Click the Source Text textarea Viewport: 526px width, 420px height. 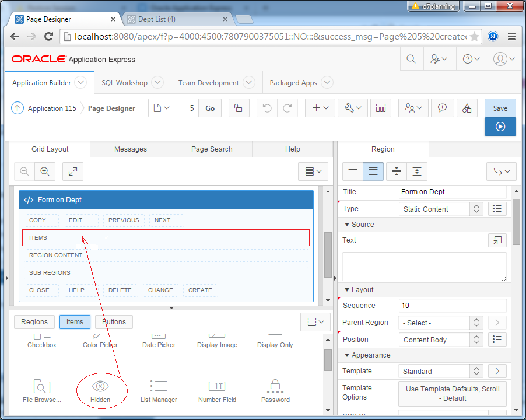425,267
